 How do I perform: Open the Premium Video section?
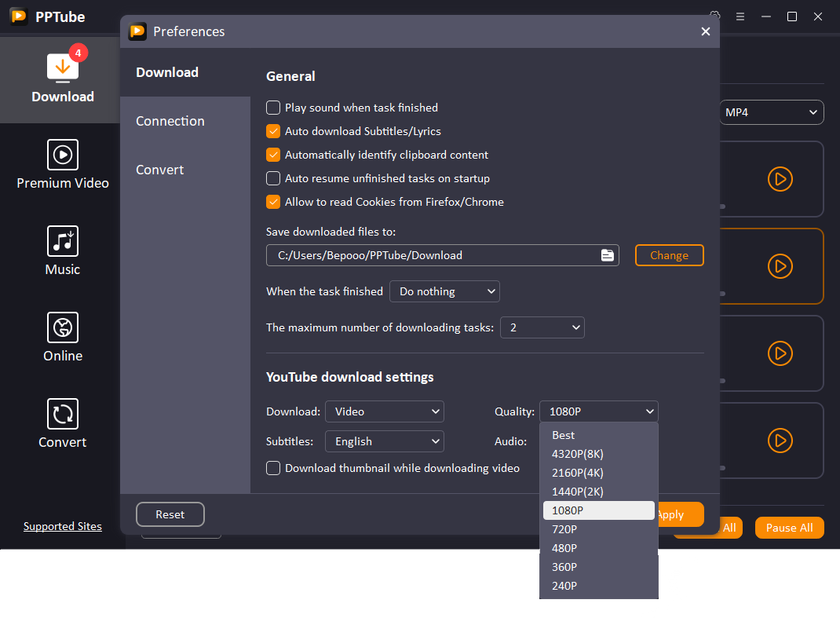click(62, 165)
